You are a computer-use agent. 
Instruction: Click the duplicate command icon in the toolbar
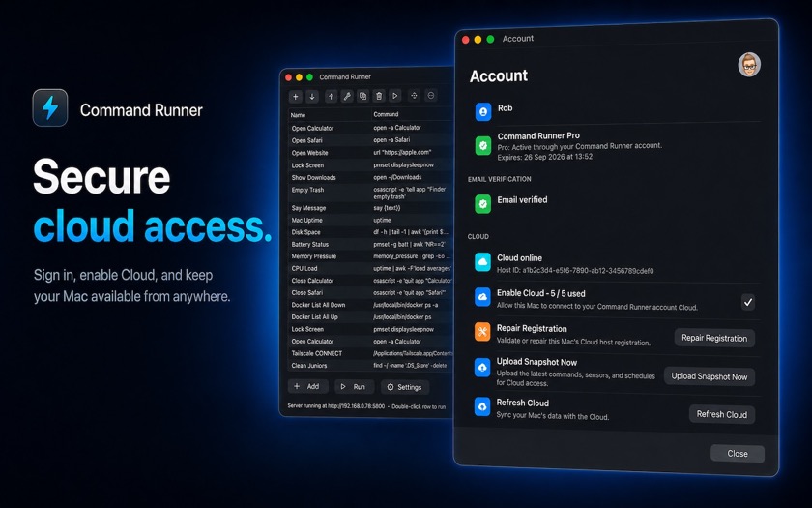(x=363, y=96)
